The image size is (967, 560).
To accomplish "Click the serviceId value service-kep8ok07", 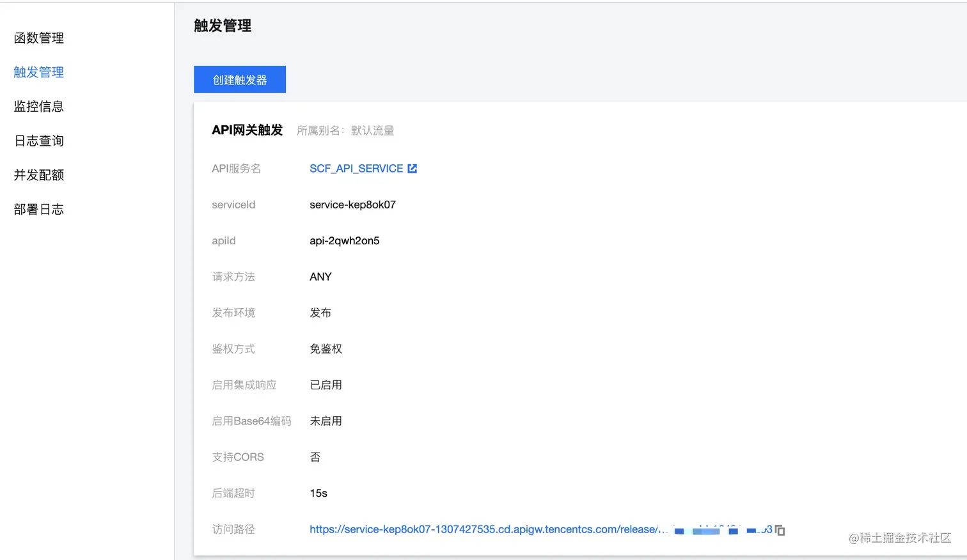I will click(352, 205).
